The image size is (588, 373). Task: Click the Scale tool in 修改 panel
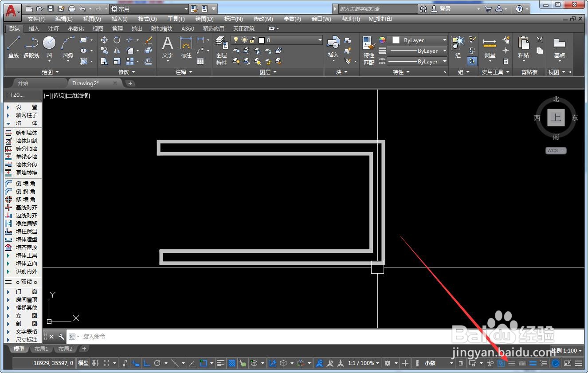coord(117,61)
